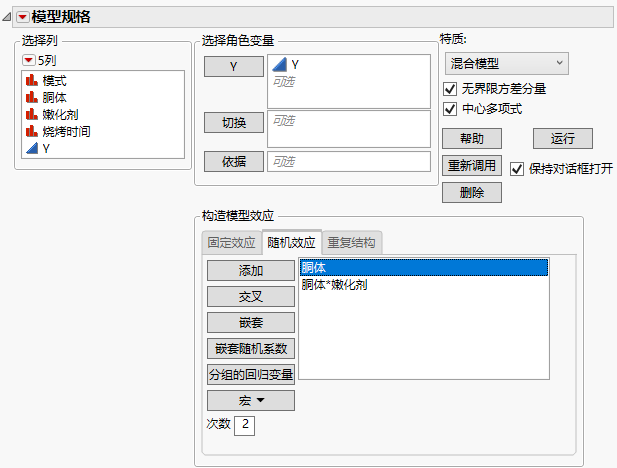Select the 烧烤时间 column icon

(x=32, y=131)
